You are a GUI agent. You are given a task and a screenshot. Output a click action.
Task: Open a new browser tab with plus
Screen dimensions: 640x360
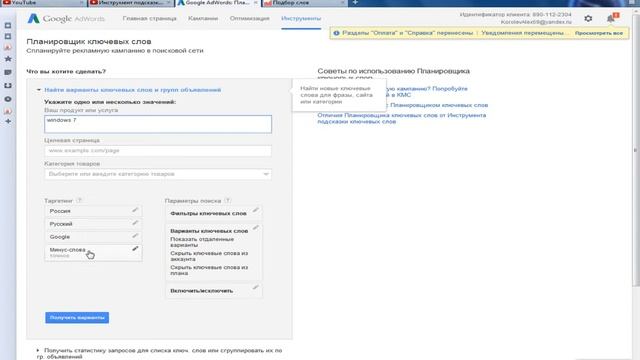tap(355, 3)
